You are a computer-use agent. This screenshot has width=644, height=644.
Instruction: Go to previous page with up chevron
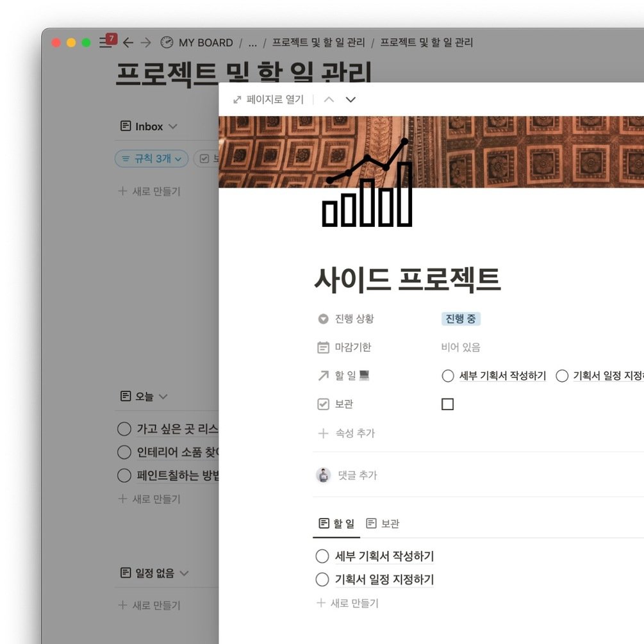[329, 99]
